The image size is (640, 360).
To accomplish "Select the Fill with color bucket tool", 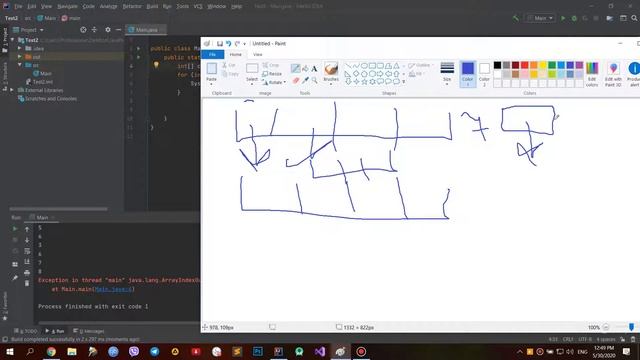I will [305, 69].
